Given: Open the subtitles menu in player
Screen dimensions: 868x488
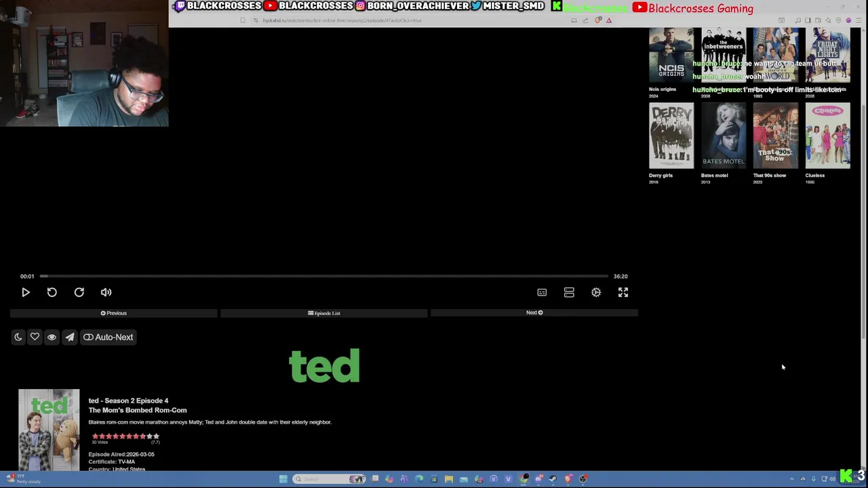Looking at the screenshot, I should (x=542, y=292).
